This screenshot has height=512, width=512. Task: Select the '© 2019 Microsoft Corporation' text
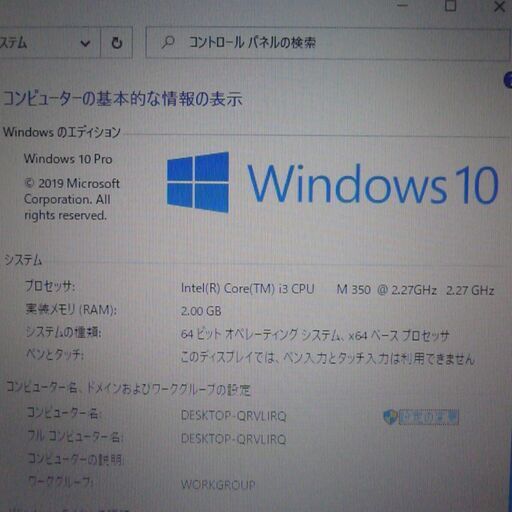(72, 191)
